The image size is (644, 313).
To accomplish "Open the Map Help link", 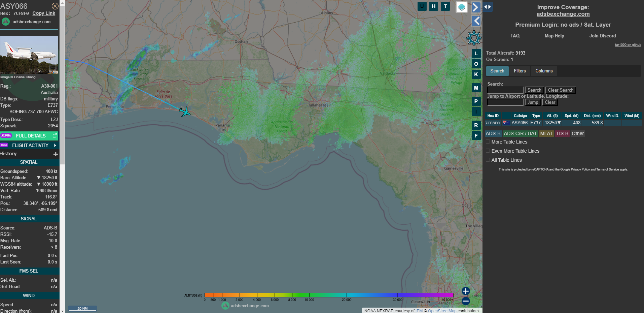I will tap(554, 36).
